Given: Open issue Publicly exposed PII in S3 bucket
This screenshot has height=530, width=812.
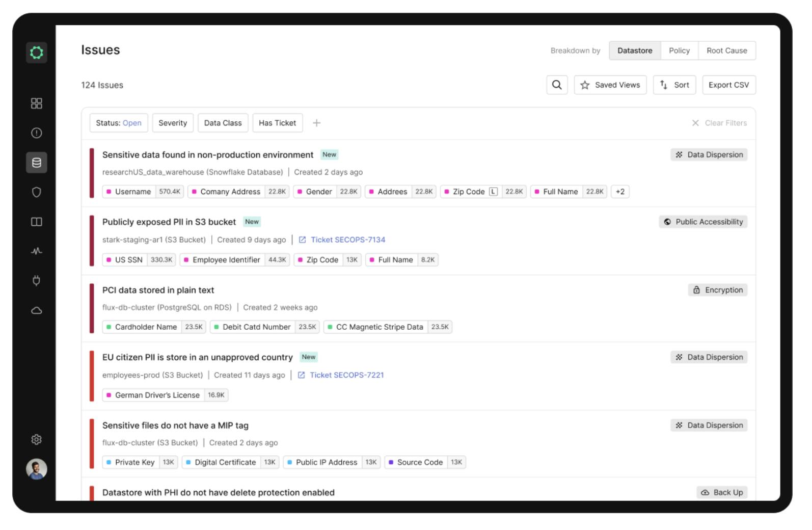Looking at the screenshot, I should [169, 222].
